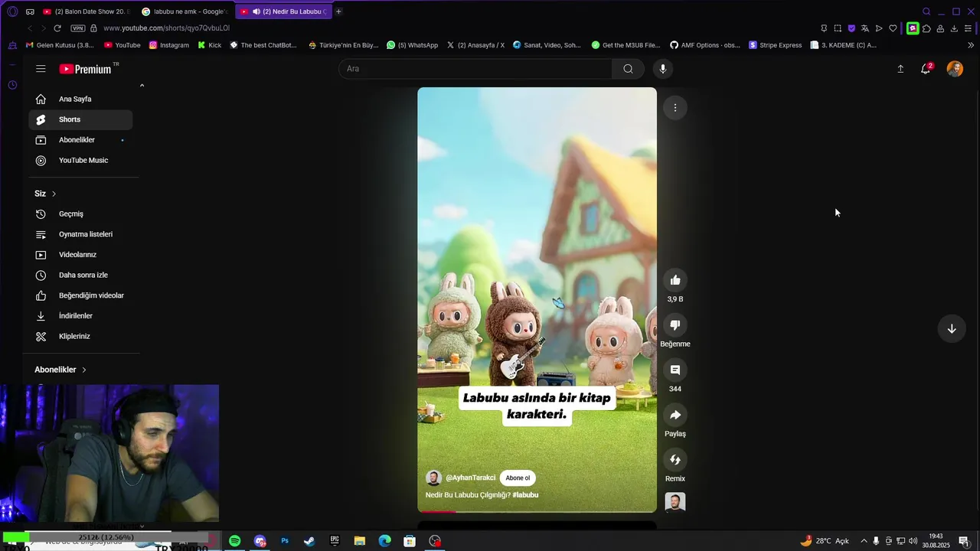This screenshot has height=551, width=980.
Task: Open the WhatsApp bookmark
Action: 413,45
